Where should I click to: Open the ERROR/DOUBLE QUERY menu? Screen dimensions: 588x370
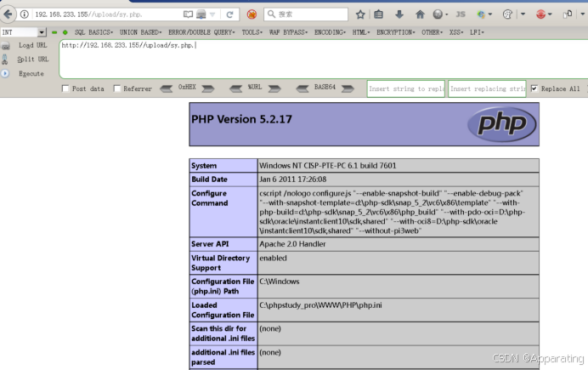coord(201,32)
